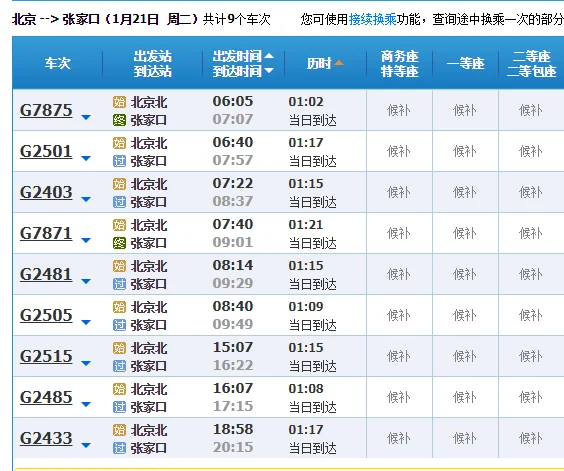The height and width of the screenshot is (471, 564).
Task: Click departure time 06:05
Action: click(x=233, y=101)
